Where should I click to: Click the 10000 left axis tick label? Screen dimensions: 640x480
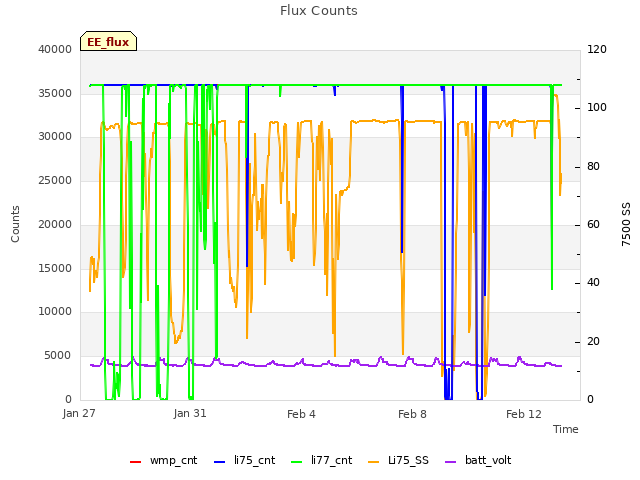click(x=55, y=312)
